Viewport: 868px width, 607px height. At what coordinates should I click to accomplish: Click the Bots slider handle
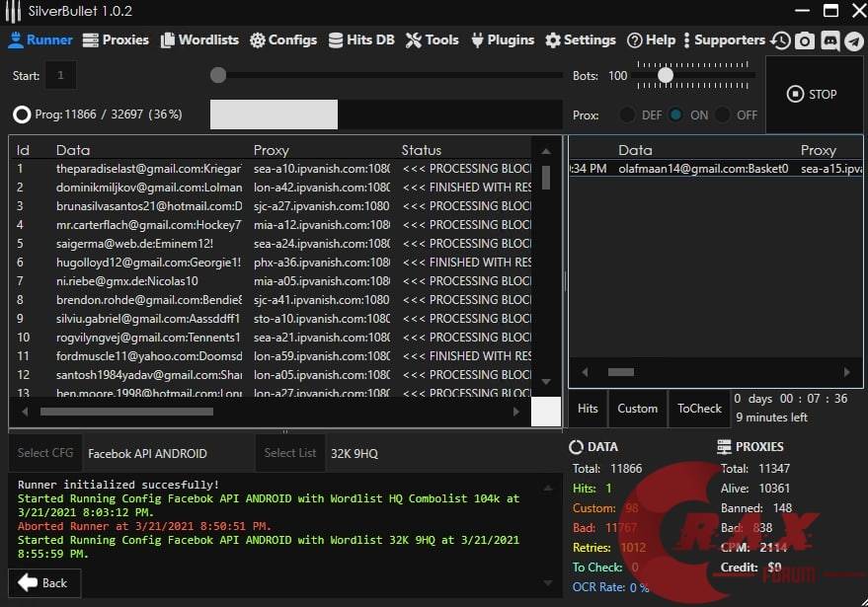pos(666,74)
